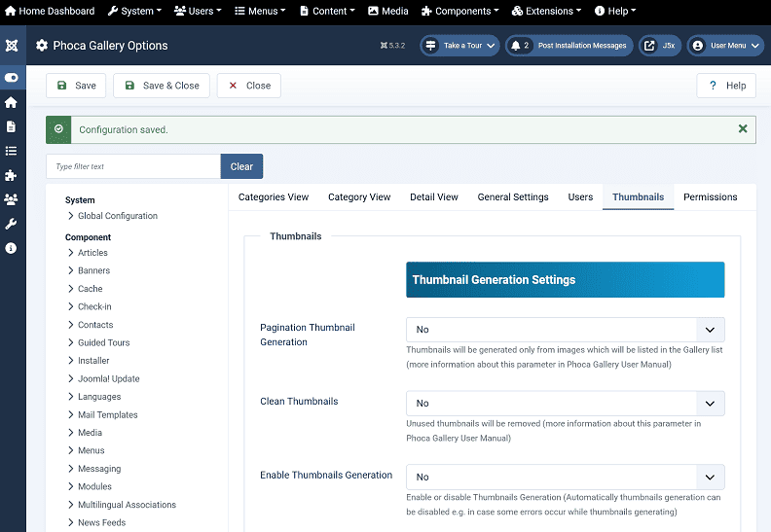
Task: Open the Clean Thumbnails dropdown
Action: (565, 403)
